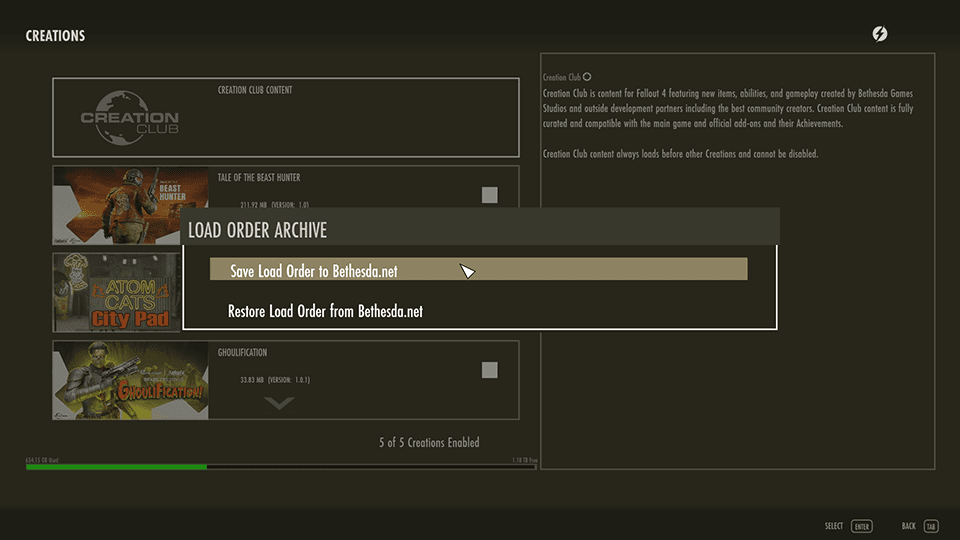960x540 pixels.
Task: Click the Back label in the footer
Action: tap(908, 526)
